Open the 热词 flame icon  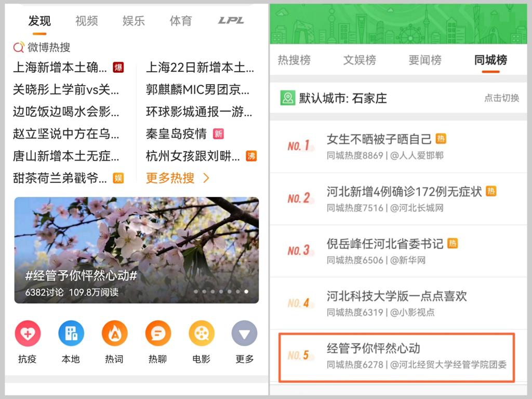[x=114, y=334]
